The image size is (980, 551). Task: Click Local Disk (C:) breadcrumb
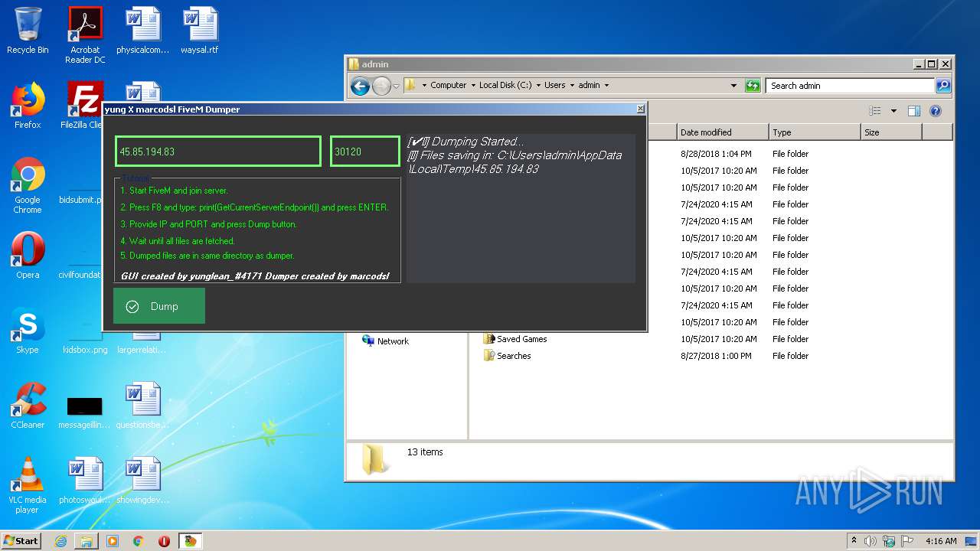(x=505, y=85)
